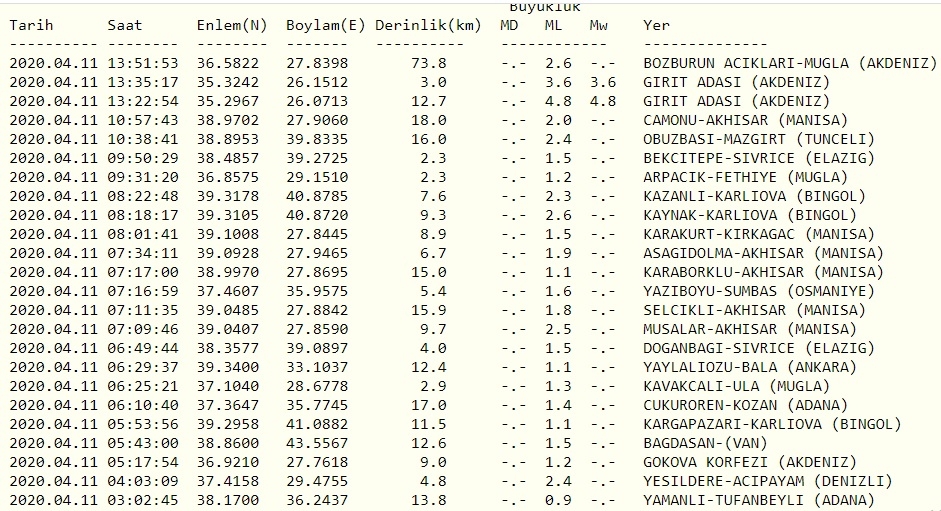Image resolution: width=941 pixels, height=511 pixels.
Task: Select the Enlem(N) column header
Action: (x=232, y=25)
